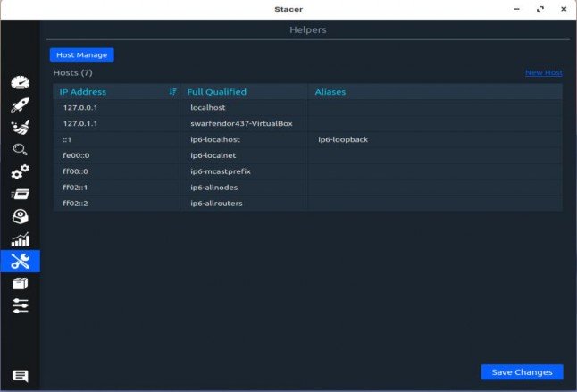This screenshot has width=577, height=392.
Task: Select the fe00::0 IP cell
Action: (117, 155)
